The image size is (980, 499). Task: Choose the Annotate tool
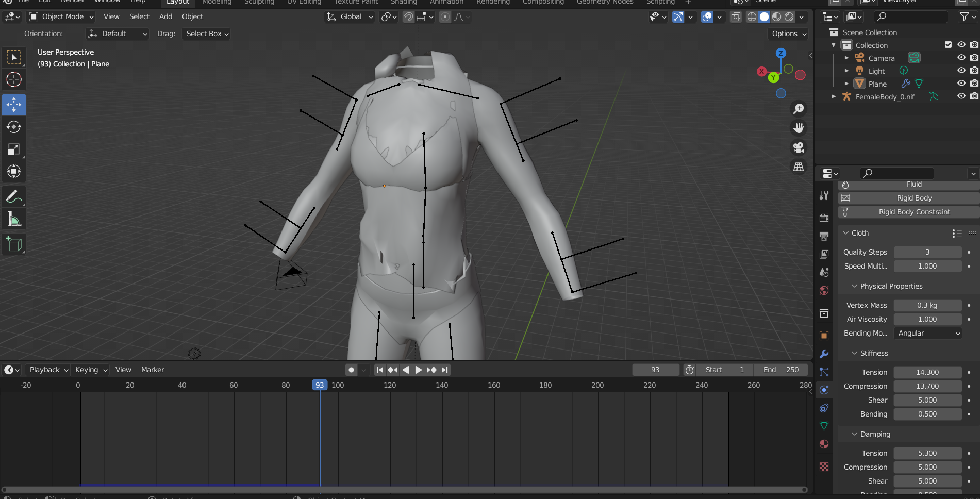pyautogui.click(x=14, y=196)
